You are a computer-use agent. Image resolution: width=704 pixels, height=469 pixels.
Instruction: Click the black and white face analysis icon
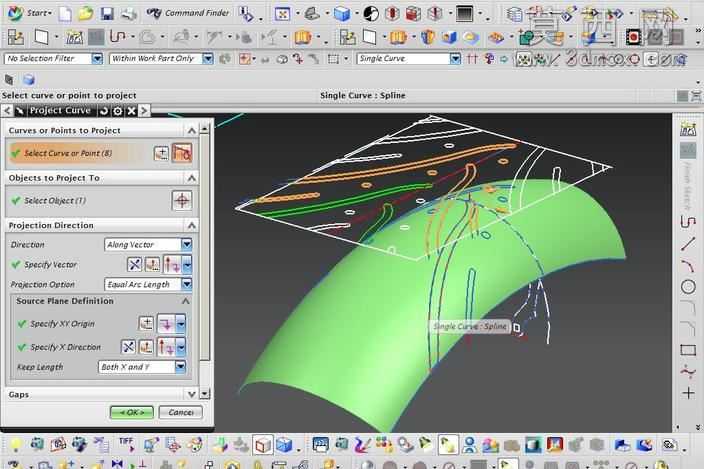click(x=371, y=14)
